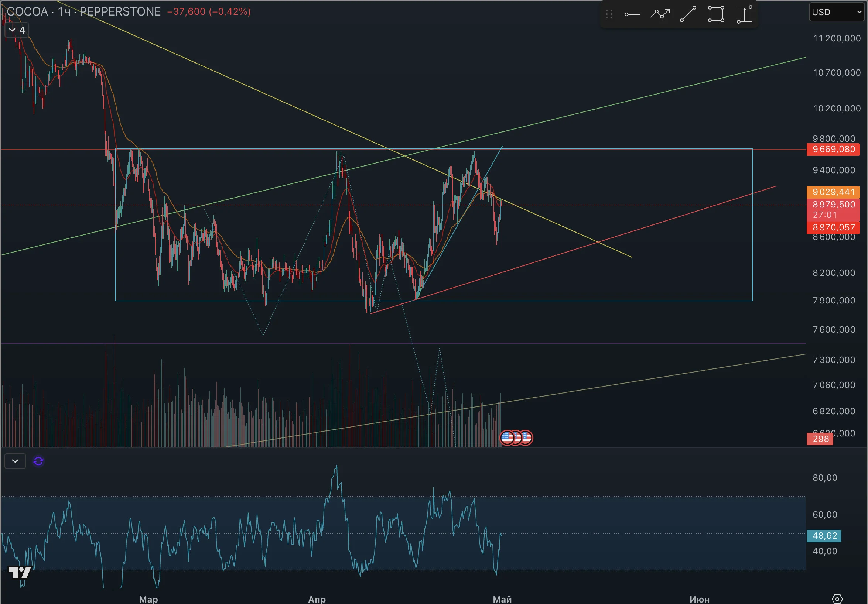Click the Июн label on time axis
This screenshot has width=868, height=604.
click(x=700, y=599)
